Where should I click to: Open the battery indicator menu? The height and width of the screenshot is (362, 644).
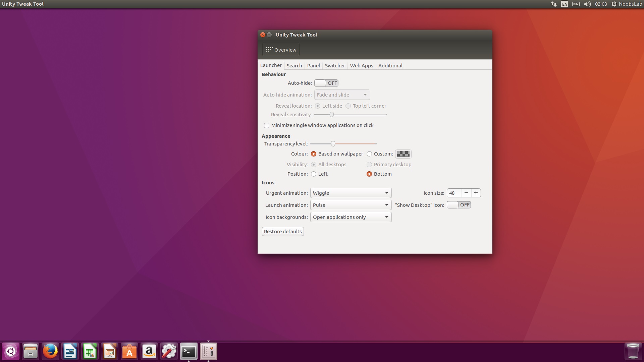[576, 4]
